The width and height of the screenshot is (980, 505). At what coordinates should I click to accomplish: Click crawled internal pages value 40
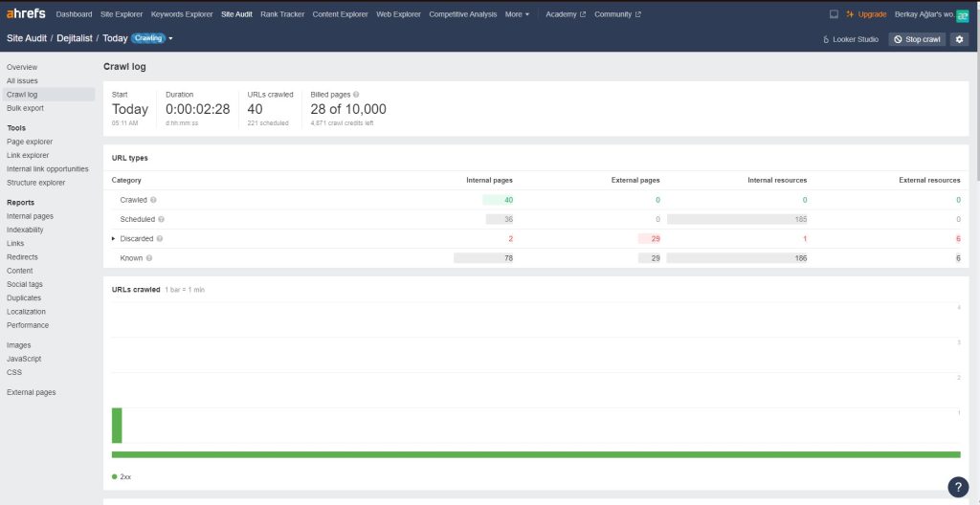pos(508,200)
